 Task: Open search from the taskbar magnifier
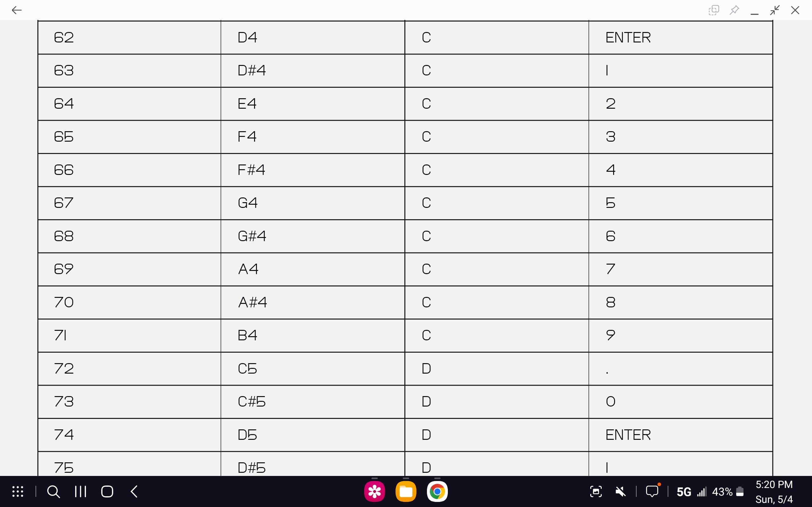pos(53,491)
